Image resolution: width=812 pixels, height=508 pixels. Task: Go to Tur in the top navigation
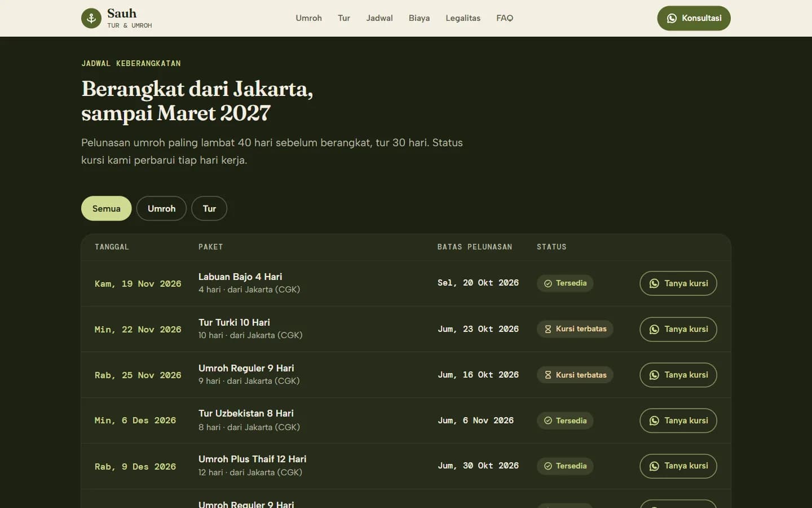click(344, 18)
